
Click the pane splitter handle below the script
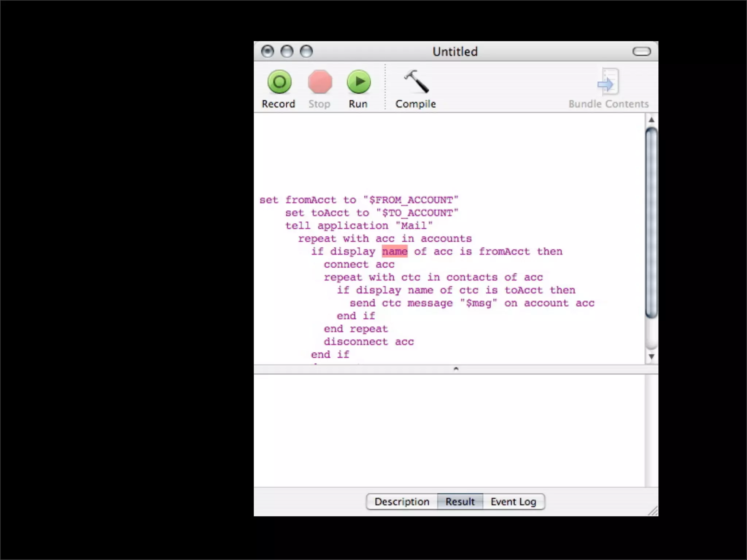[456, 369]
